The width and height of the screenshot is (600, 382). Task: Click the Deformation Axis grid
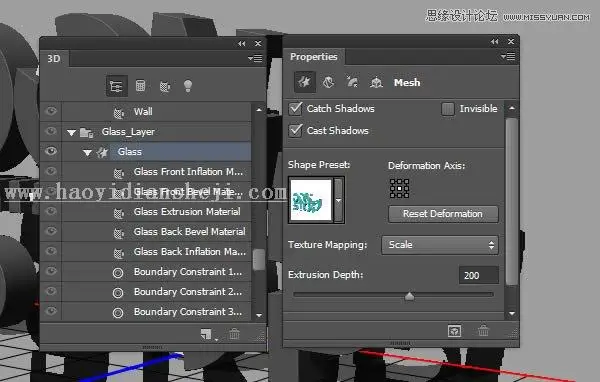[x=399, y=188]
